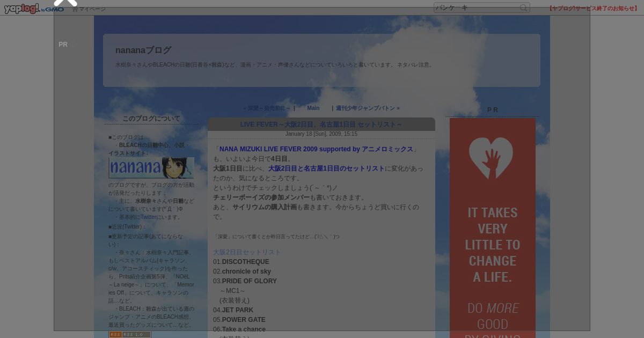Screen dimensions: 644x338
Task: Click the 大阪2日目セットリスト heading
Action: pyautogui.click(x=247, y=252)
